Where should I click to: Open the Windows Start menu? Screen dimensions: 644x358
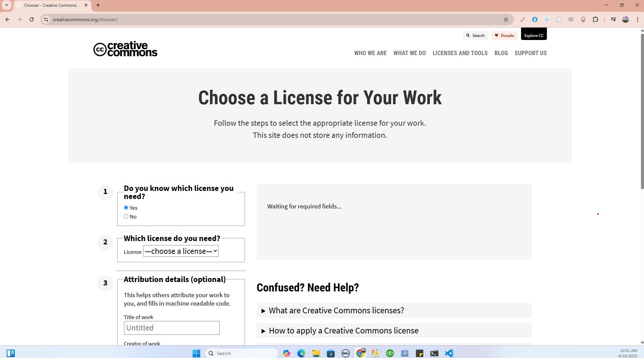196,353
